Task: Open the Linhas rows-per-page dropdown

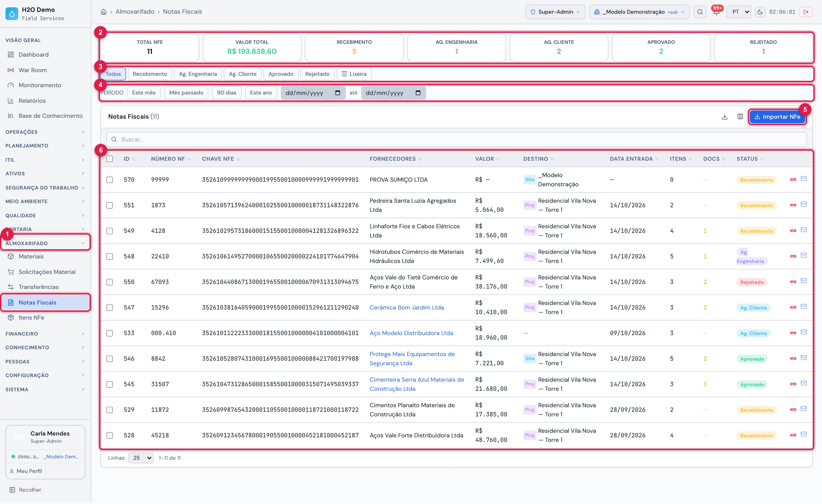Action: coord(140,458)
